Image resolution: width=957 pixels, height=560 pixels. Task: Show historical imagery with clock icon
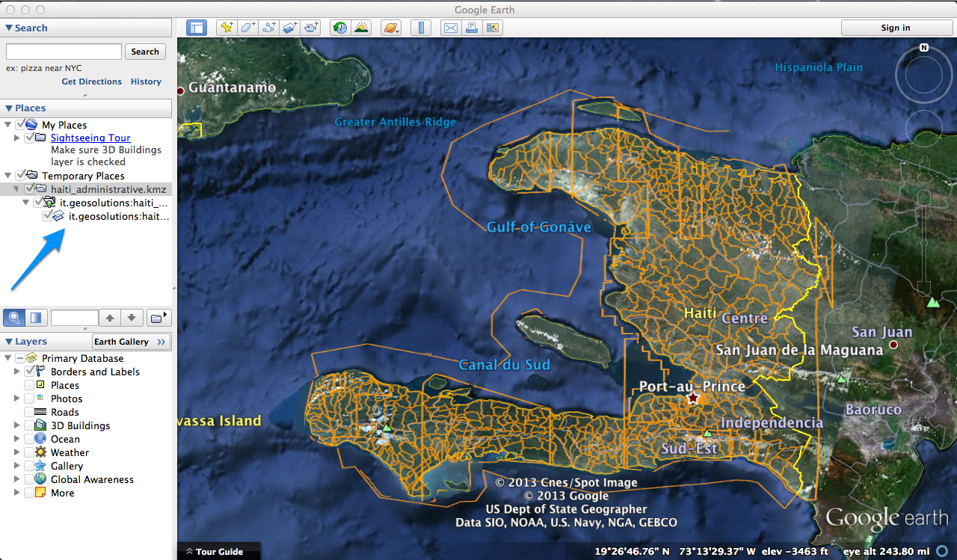[340, 28]
